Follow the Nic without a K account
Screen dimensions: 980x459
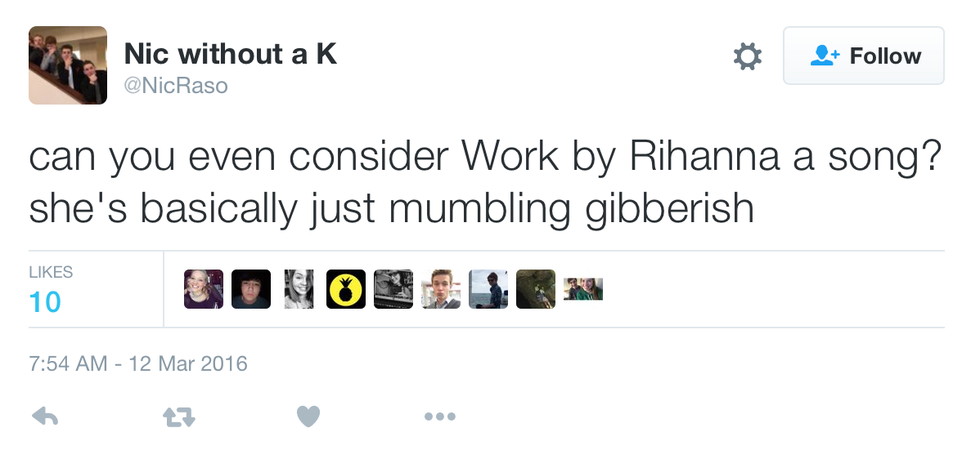863,56
